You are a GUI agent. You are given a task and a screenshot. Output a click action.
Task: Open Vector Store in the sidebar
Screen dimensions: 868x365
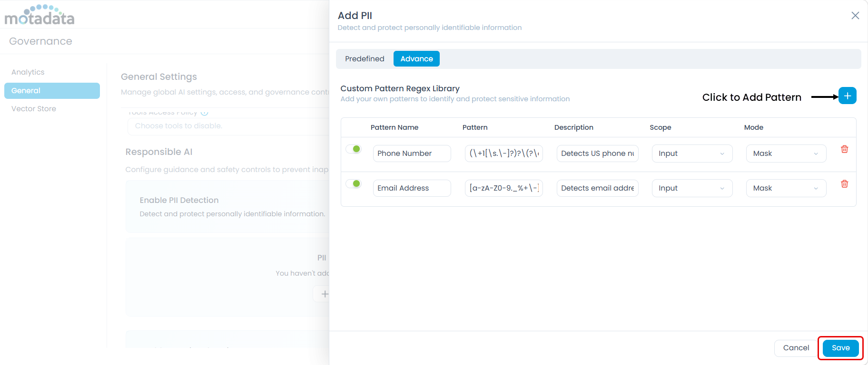[x=34, y=109]
